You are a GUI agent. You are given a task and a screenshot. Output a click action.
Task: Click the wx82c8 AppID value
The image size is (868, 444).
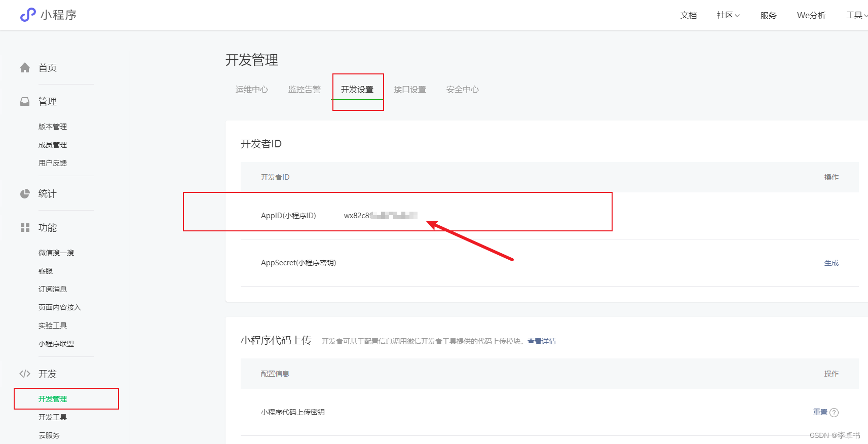click(381, 216)
